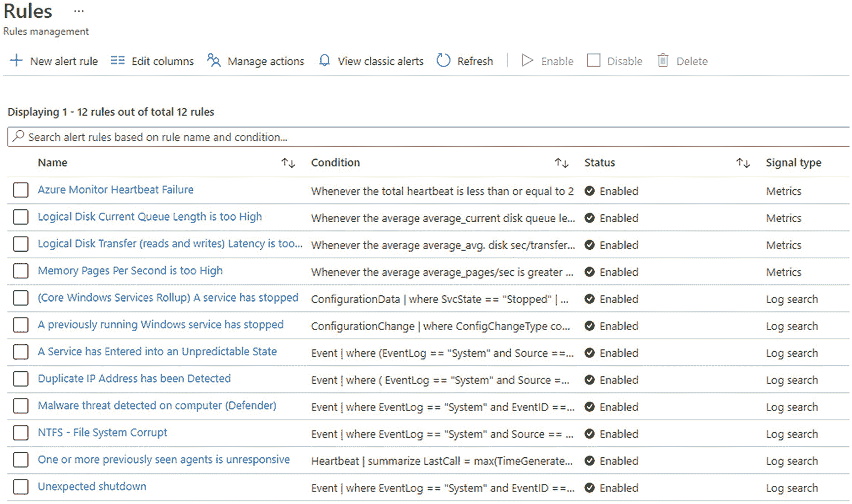The width and height of the screenshot is (852, 504).
Task: Click the Status column header text
Action: 600,163
